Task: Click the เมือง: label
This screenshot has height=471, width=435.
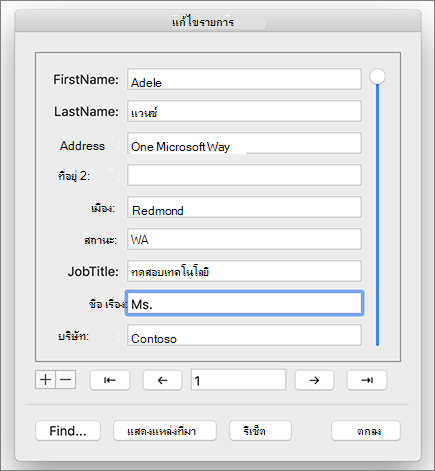Action: 103,208
